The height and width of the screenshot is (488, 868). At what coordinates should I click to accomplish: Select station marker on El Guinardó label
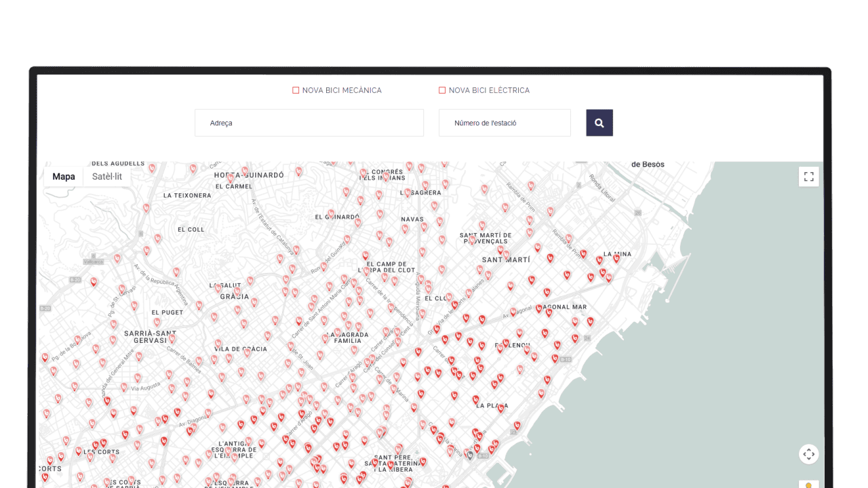(331, 213)
